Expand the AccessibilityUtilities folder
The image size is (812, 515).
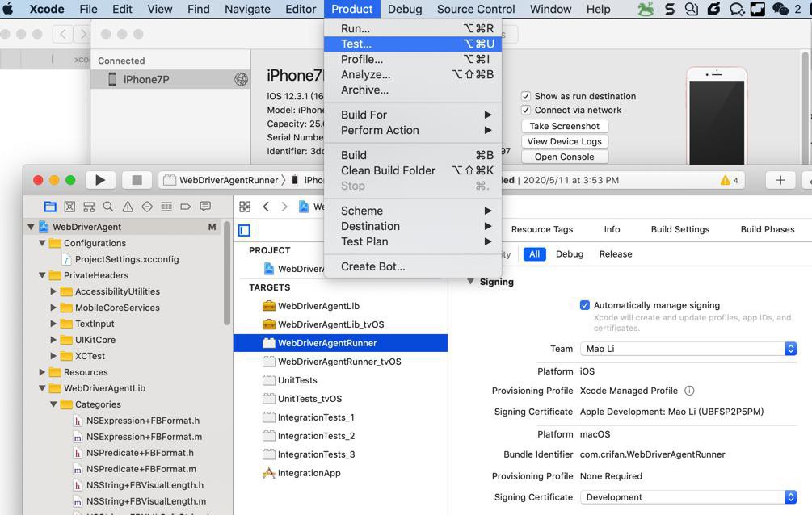53,291
